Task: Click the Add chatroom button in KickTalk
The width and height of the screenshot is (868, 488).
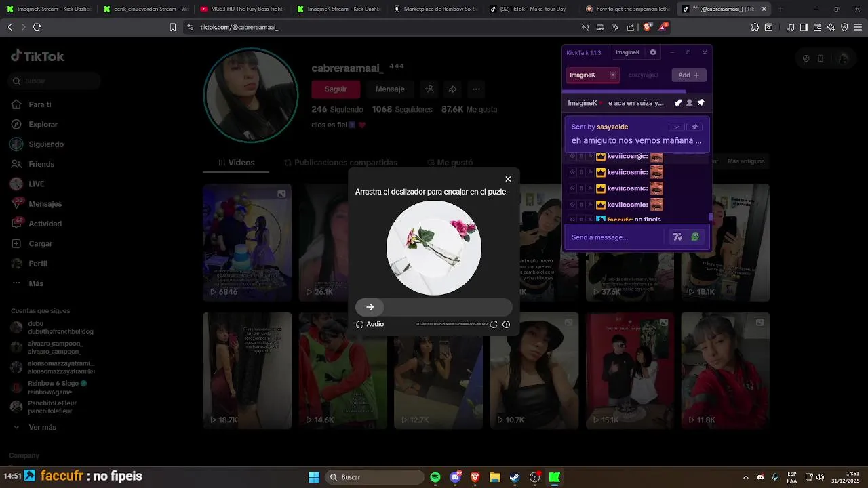Action: coord(688,75)
